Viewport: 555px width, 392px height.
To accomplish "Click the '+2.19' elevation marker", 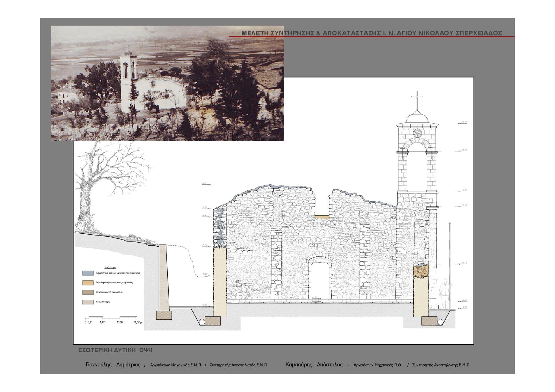I will 463,263.
